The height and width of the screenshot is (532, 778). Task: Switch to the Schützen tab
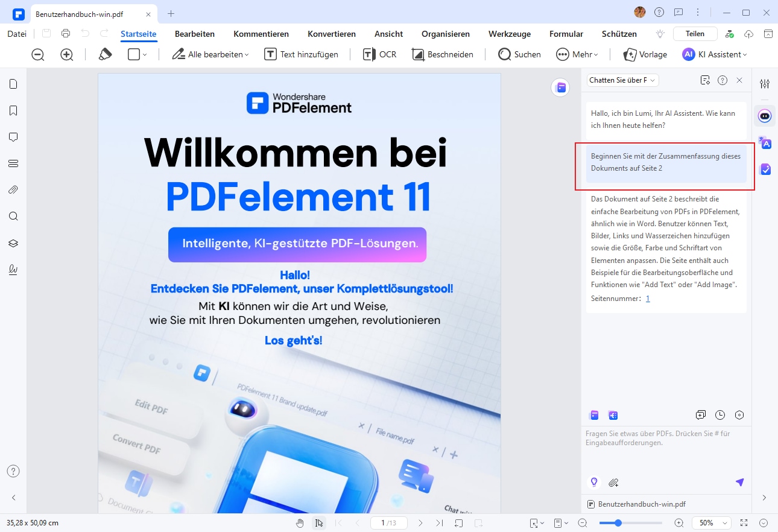tap(619, 34)
